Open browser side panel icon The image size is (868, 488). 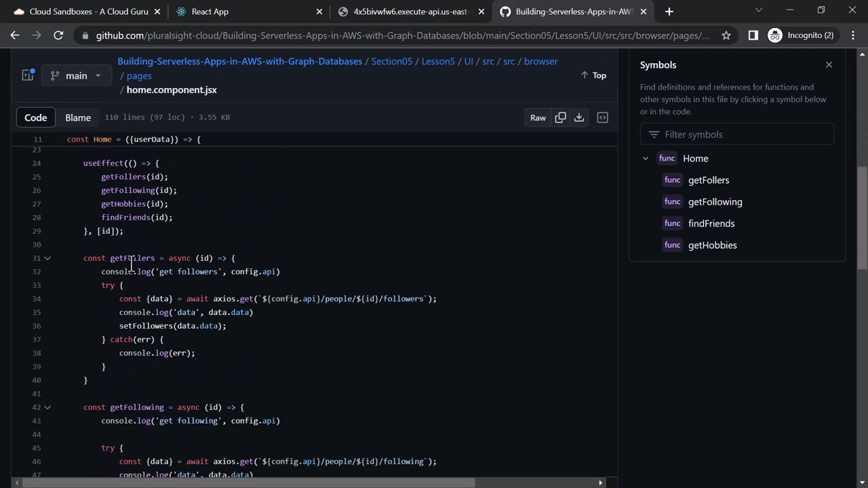click(753, 35)
